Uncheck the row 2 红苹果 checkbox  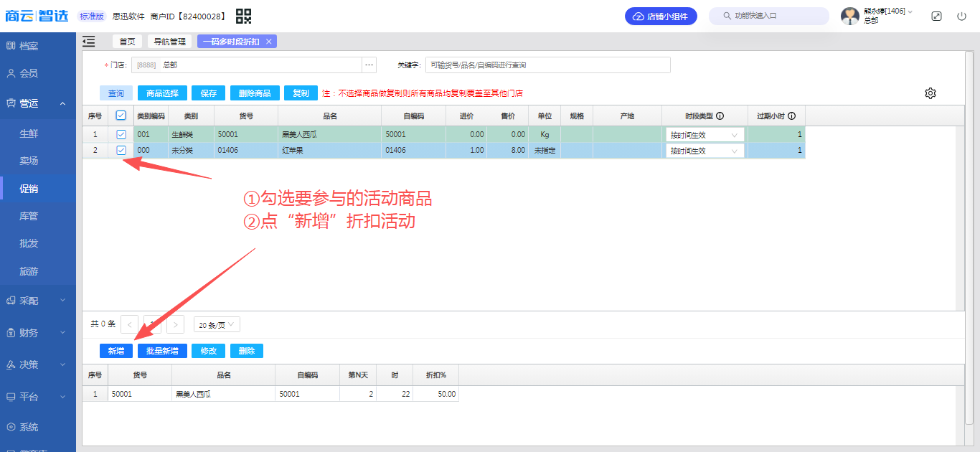tap(121, 151)
